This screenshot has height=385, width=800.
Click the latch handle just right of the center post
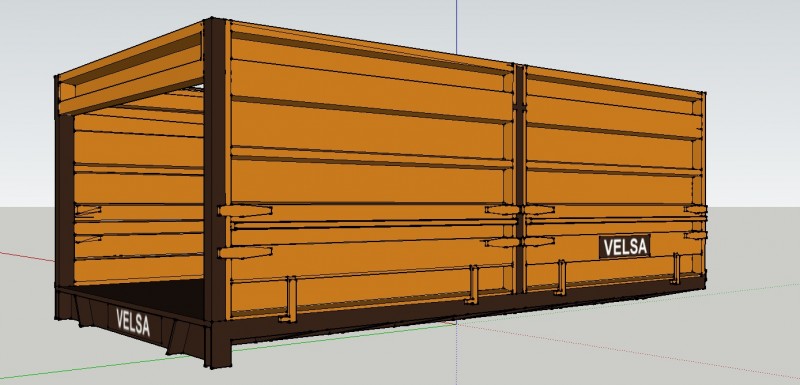click(x=561, y=278)
